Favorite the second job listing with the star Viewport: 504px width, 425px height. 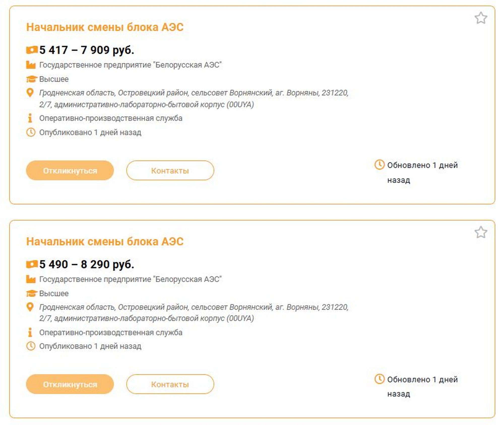[x=481, y=232]
